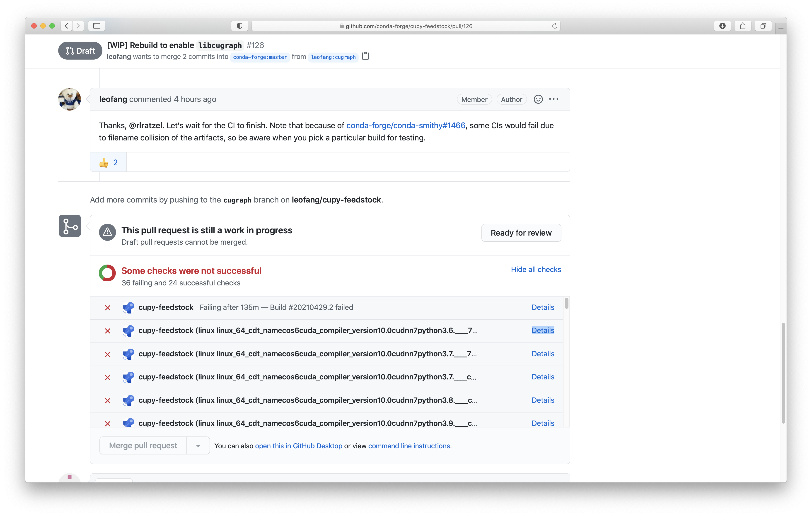Toggle the thumbs-up reaction with 2 votes
The image size is (812, 516).
click(x=108, y=162)
